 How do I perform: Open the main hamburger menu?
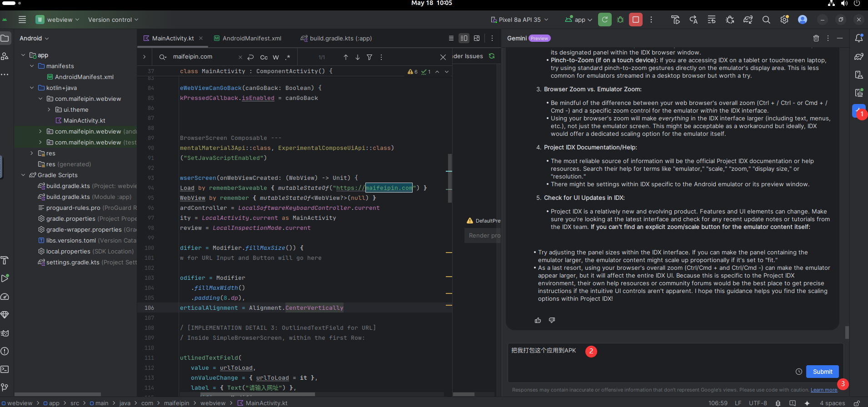click(22, 20)
